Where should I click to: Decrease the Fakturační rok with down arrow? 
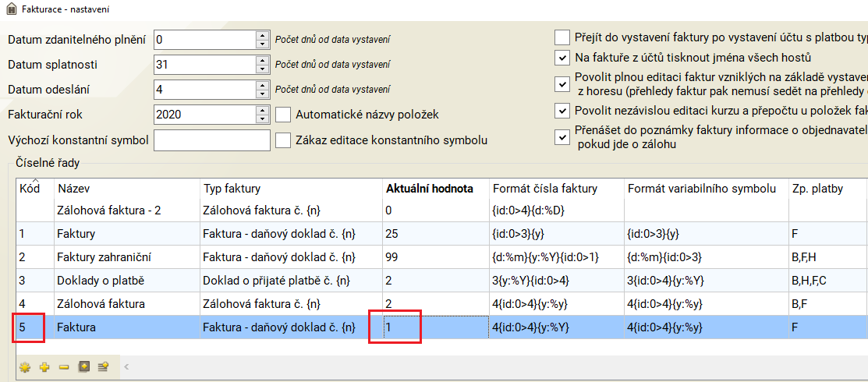[262, 119]
